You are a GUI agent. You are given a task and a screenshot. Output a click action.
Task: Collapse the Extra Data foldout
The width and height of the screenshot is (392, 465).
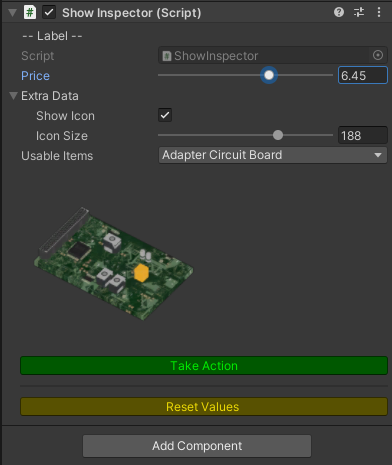(x=13, y=96)
